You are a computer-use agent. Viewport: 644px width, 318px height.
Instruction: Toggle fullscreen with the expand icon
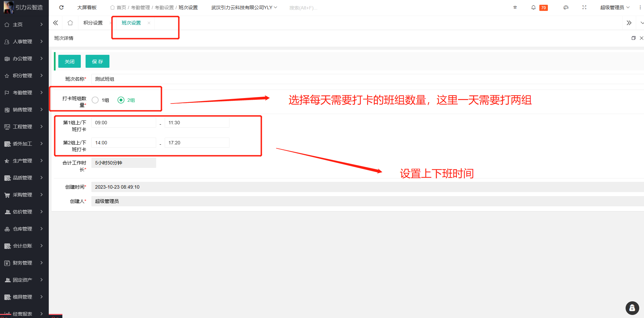click(584, 7)
